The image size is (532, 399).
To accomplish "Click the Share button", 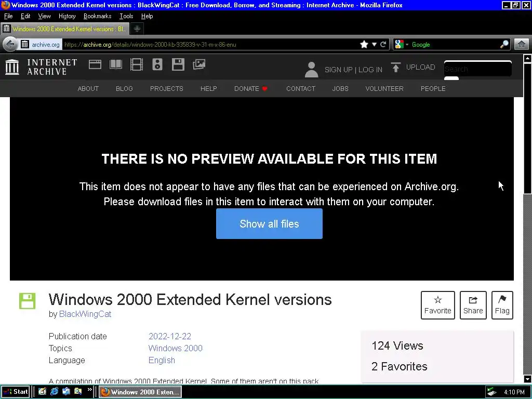I will [x=473, y=305].
